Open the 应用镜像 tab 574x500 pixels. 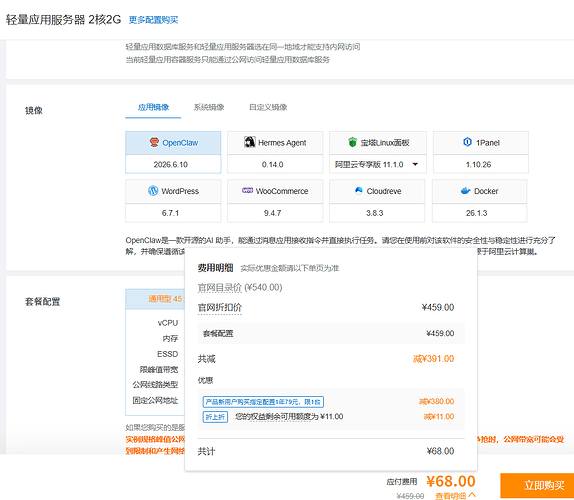click(x=153, y=107)
